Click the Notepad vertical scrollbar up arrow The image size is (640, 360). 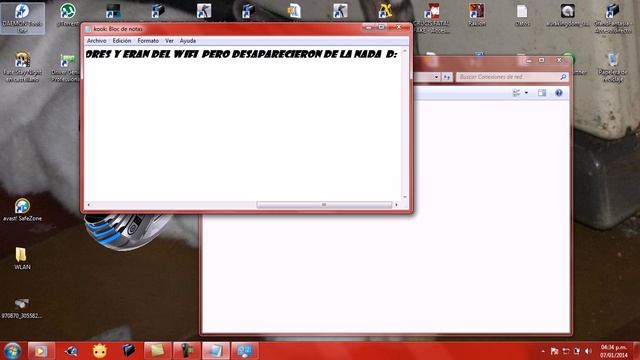(405, 51)
